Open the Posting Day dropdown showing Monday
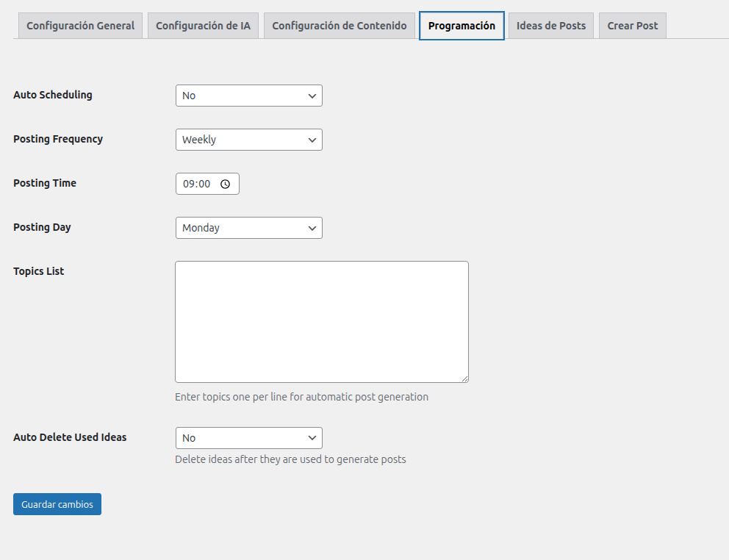 [248, 228]
